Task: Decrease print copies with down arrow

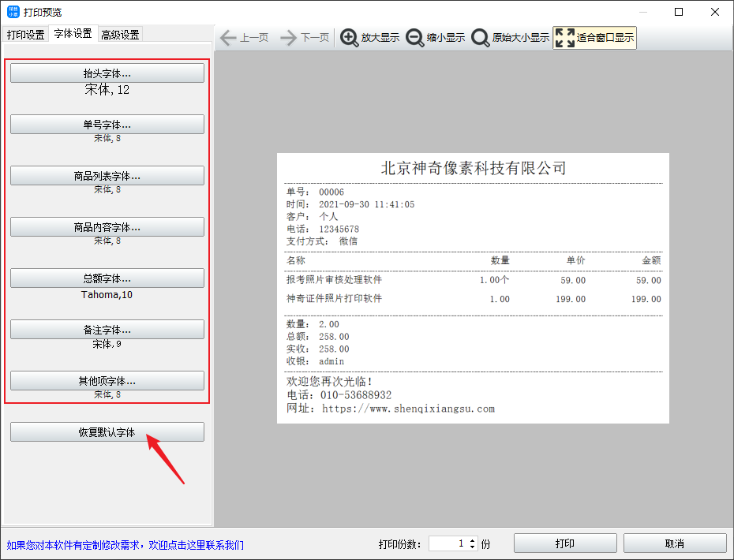Action: (472, 547)
